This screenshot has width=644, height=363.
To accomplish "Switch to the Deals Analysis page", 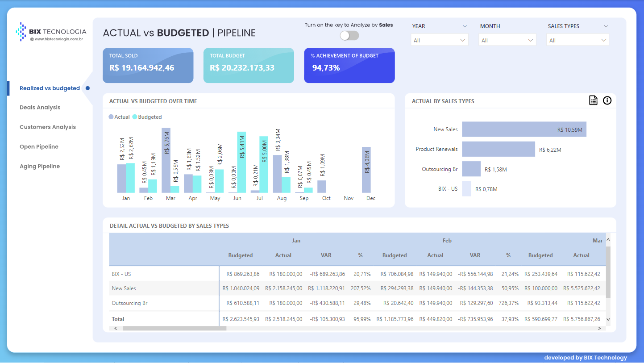I will pos(40,107).
